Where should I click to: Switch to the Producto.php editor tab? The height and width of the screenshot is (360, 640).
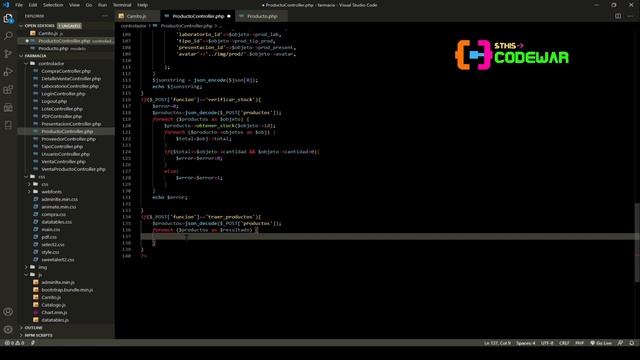262,16
